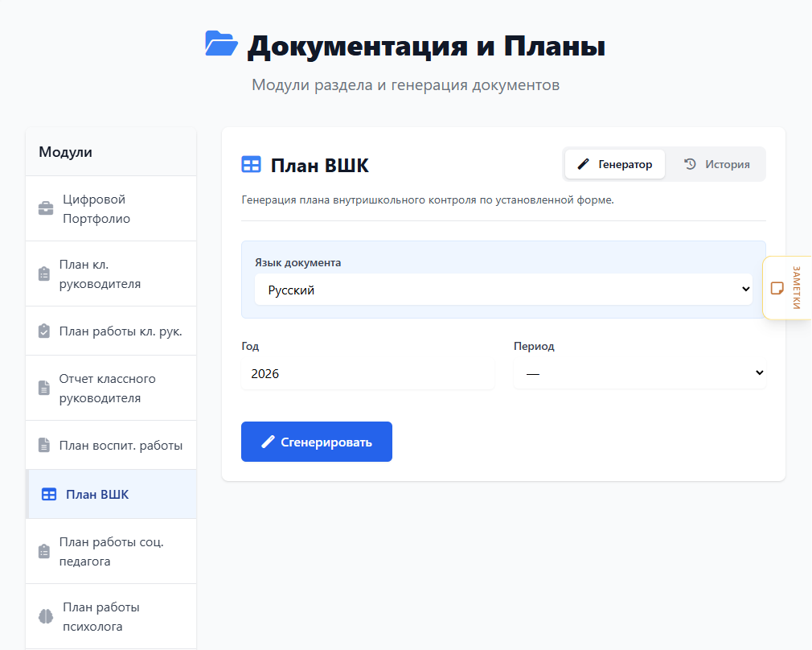Open the План воспит. работы module
Viewport: 812px width, 650px height.
pyautogui.click(x=111, y=445)
